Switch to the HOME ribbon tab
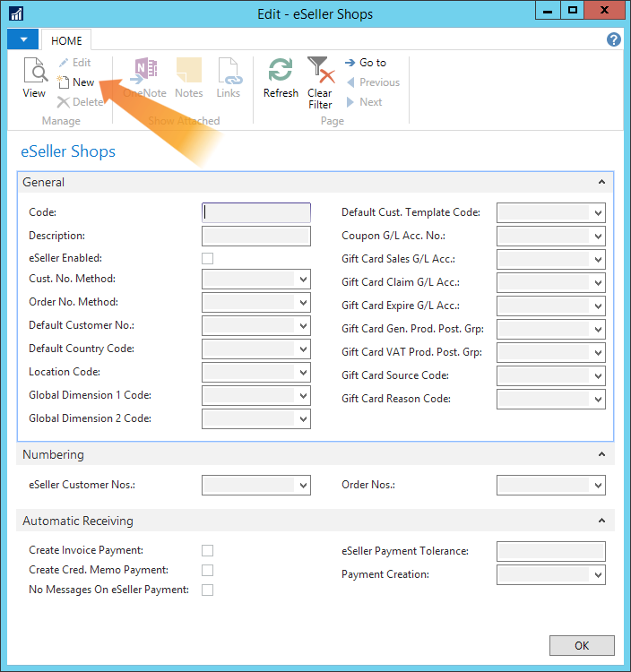 (x=66, y=40)
